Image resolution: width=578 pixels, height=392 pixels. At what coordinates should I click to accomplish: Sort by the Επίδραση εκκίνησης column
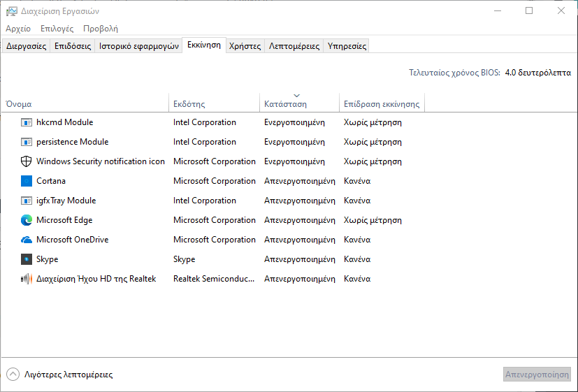point(382,104)
